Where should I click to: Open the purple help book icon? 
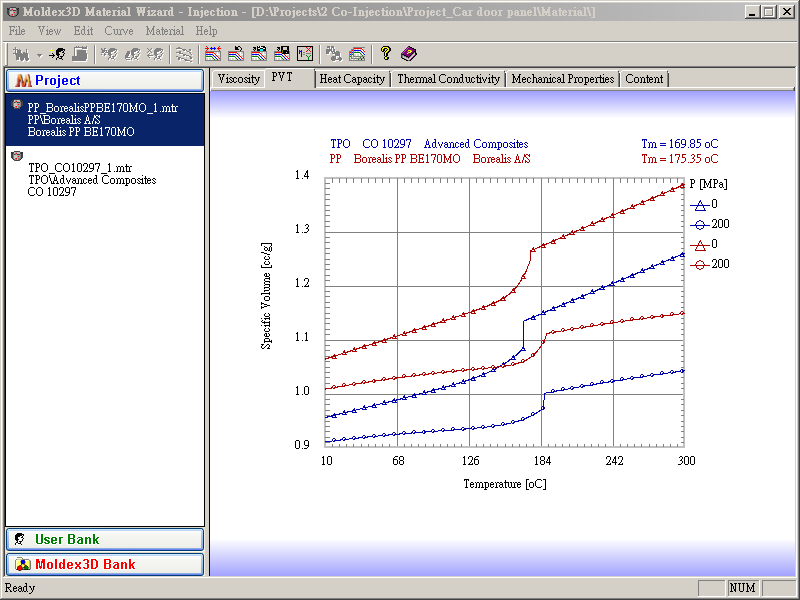coord(409,54)
